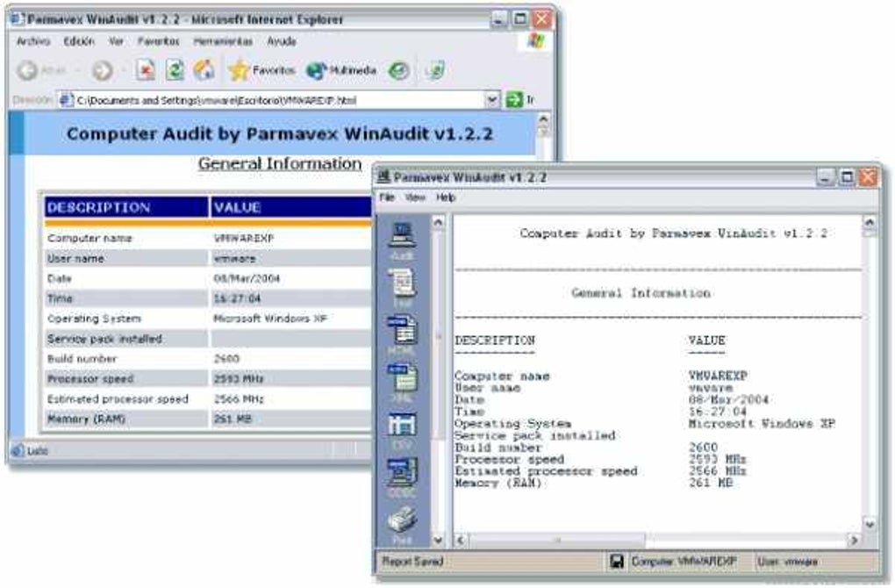Open the Ver menu in Internet Explorer

coord(116,41)
